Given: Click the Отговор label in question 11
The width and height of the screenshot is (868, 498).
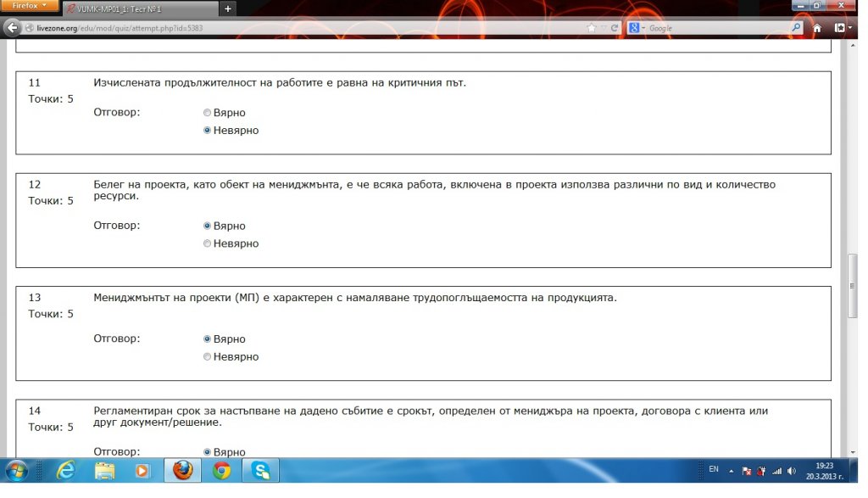Looking at the screenshot, I should coord(116,113).
